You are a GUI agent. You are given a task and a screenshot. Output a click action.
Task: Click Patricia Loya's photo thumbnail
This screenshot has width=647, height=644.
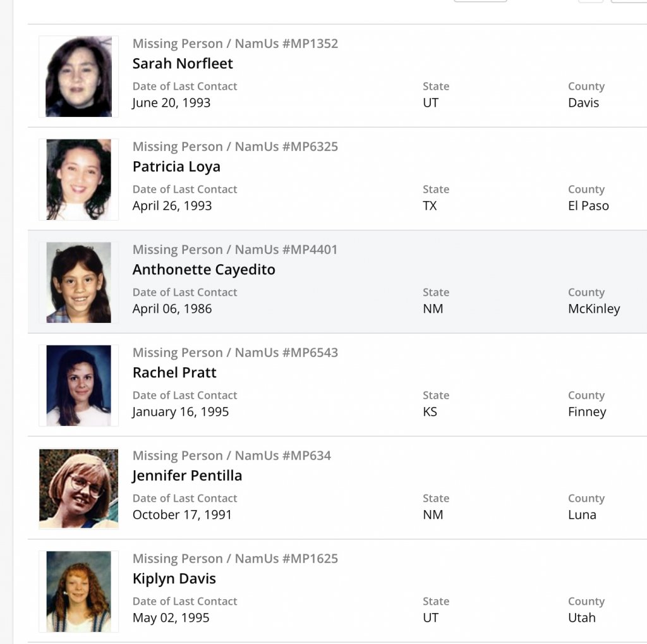[x=78, y=179]
